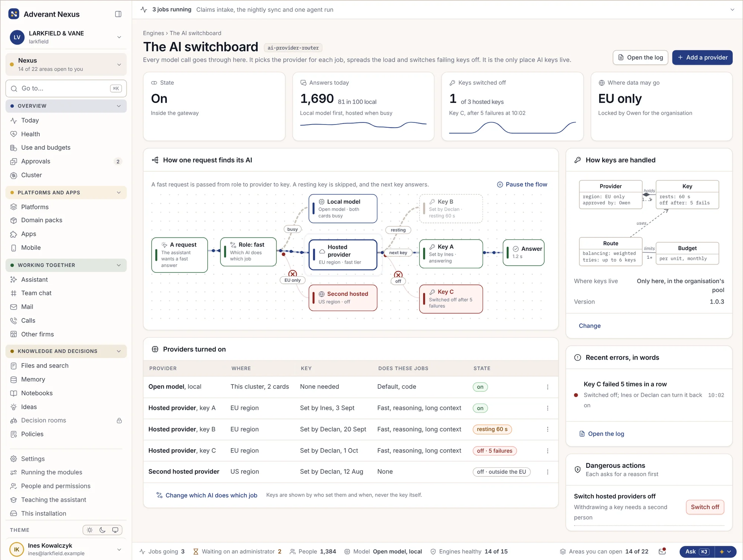Click the off marker before Key C
Screen dimensions: 743x560
click(398, 275)
